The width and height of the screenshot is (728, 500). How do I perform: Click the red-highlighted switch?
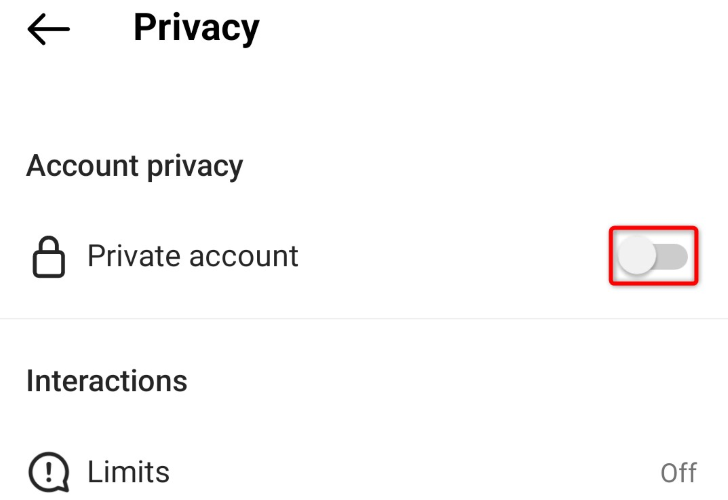[x=654, y=257]
